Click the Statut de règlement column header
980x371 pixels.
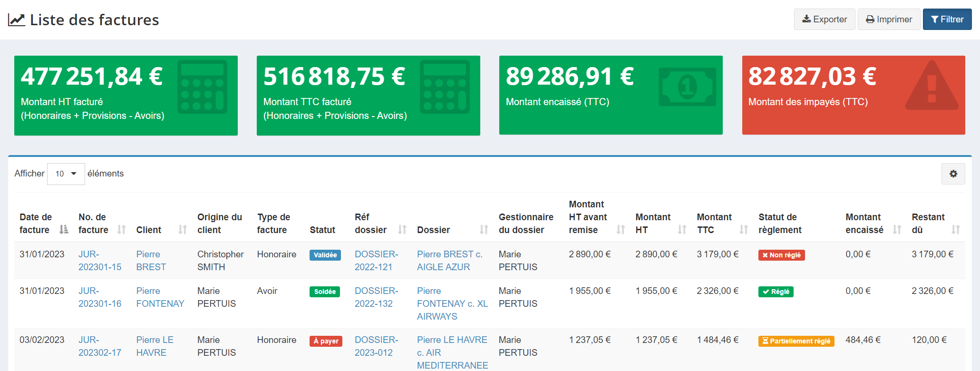(780, 224)
